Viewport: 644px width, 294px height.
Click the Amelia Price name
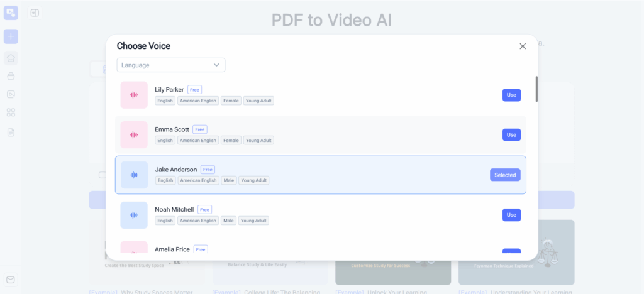coord(172,249)
